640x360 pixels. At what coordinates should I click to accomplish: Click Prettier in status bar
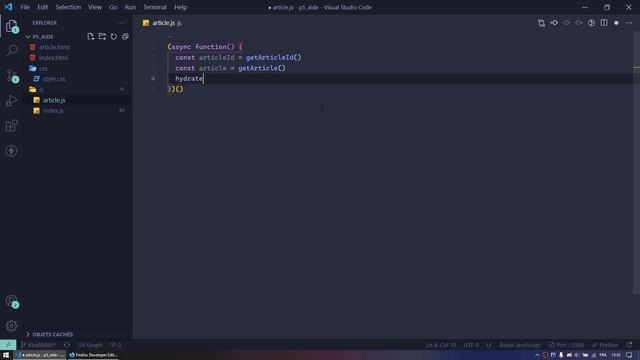pos(605,345)
